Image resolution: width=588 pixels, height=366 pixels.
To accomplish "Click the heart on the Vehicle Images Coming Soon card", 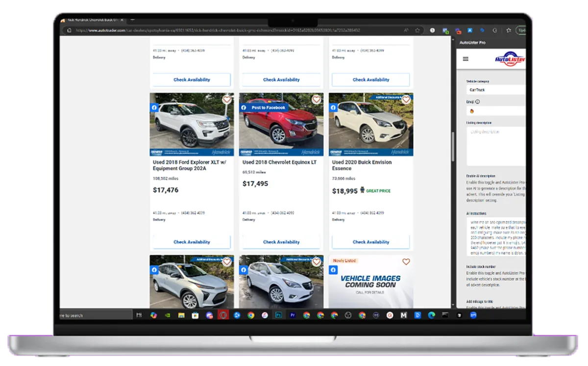I will [x=406, y=262].
